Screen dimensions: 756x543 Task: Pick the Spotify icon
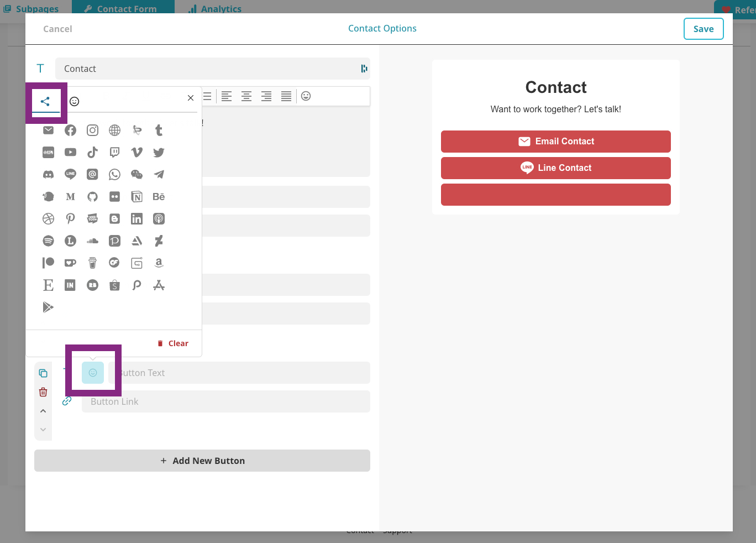[x=49, y=241]
